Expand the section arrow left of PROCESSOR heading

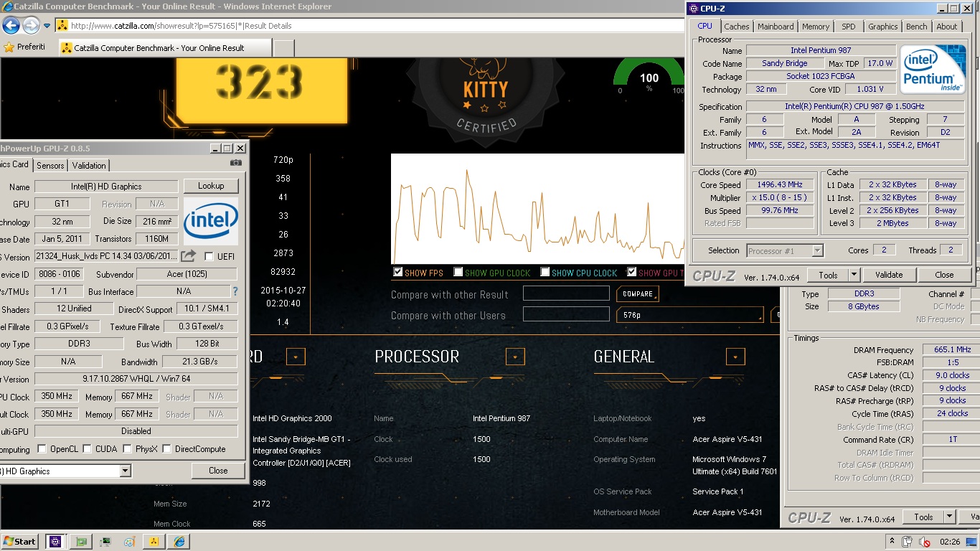click(296, 357)
